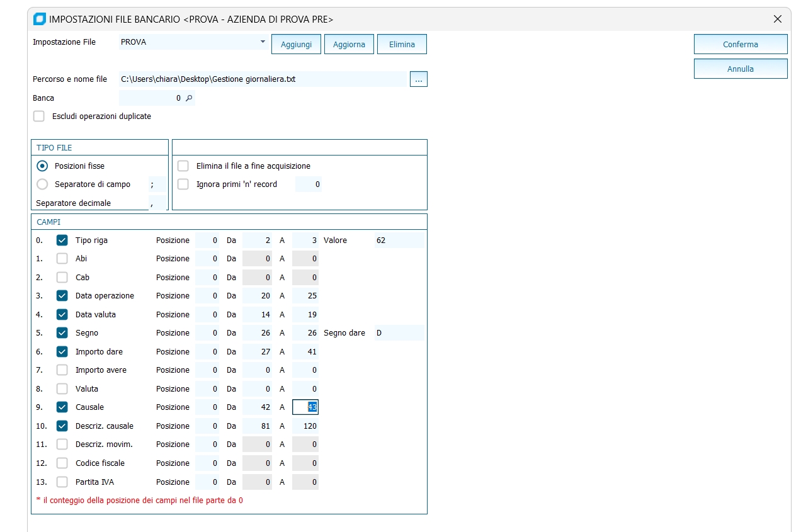
Task: Uncheck the Tipo riga field checkbox
Action: pos(62,241)
